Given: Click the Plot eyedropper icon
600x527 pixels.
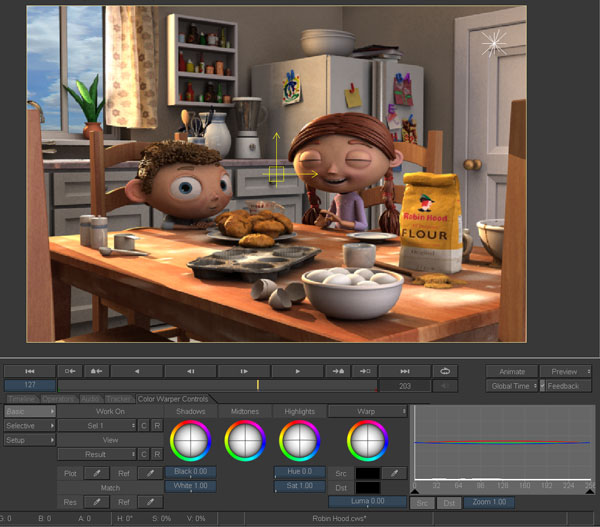Looking at the screenshot, I should (x=97, y=473).
